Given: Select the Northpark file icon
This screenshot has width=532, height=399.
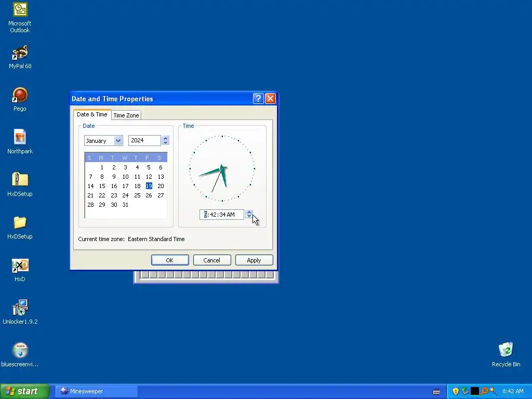Looking at the screenshot, I should point(20,141).
